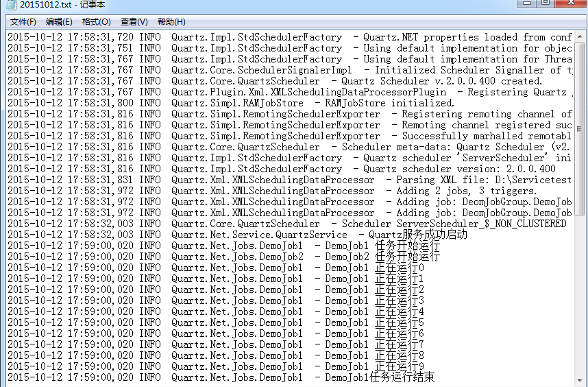Click timestamp 17:58:31,831

pos(101,180)
